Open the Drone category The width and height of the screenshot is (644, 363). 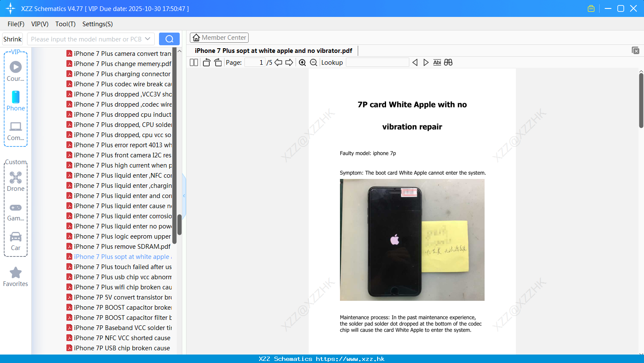click(16, 181)
